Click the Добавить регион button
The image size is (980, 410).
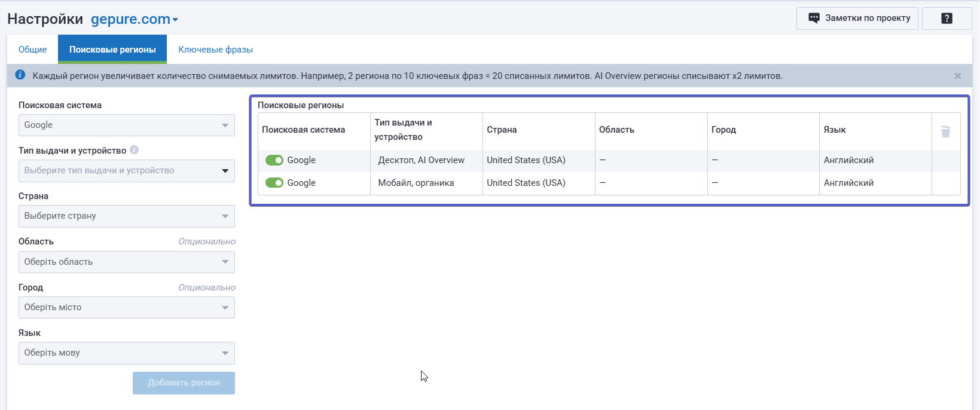point(184,383)
